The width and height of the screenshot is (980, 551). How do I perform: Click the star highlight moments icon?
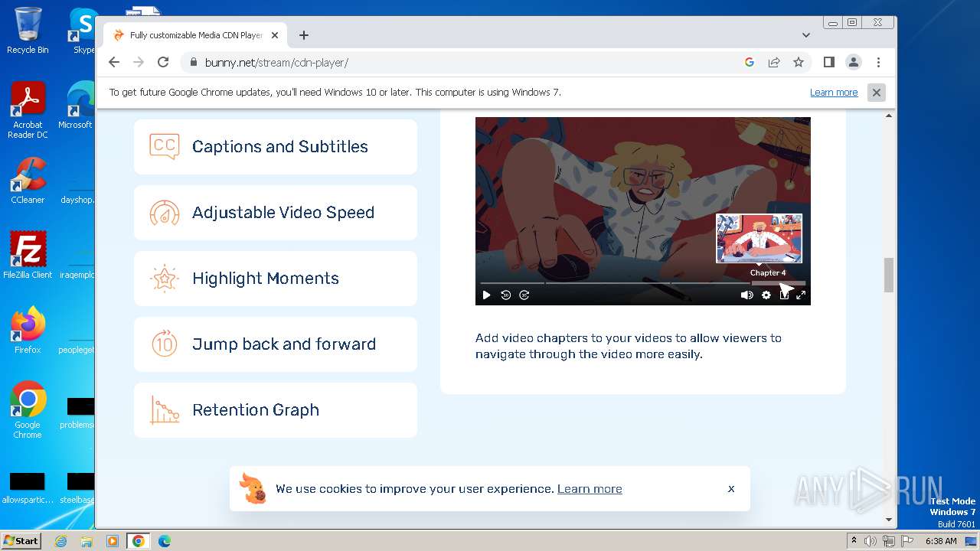tap(165, 279)
